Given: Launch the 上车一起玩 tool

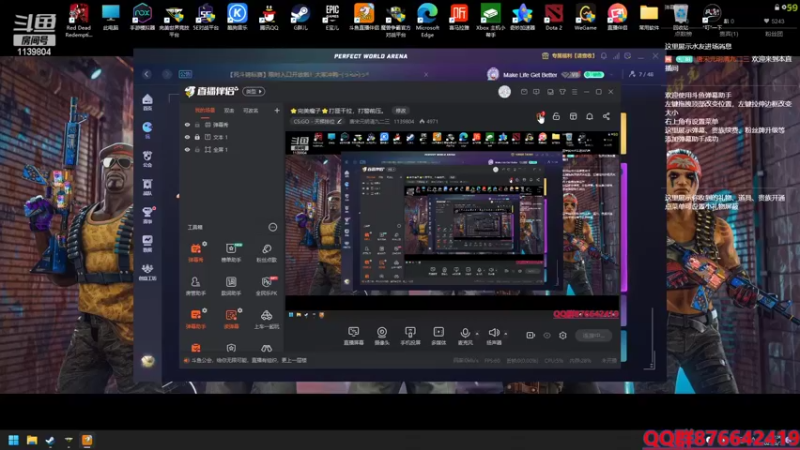Looking at the screenshot, I should [x=266, y=319].
